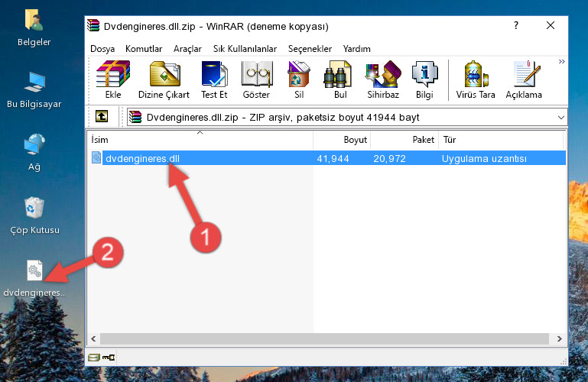Select the Belgeler desktop icon
588x382 pixels.
[x=34, y=28]
